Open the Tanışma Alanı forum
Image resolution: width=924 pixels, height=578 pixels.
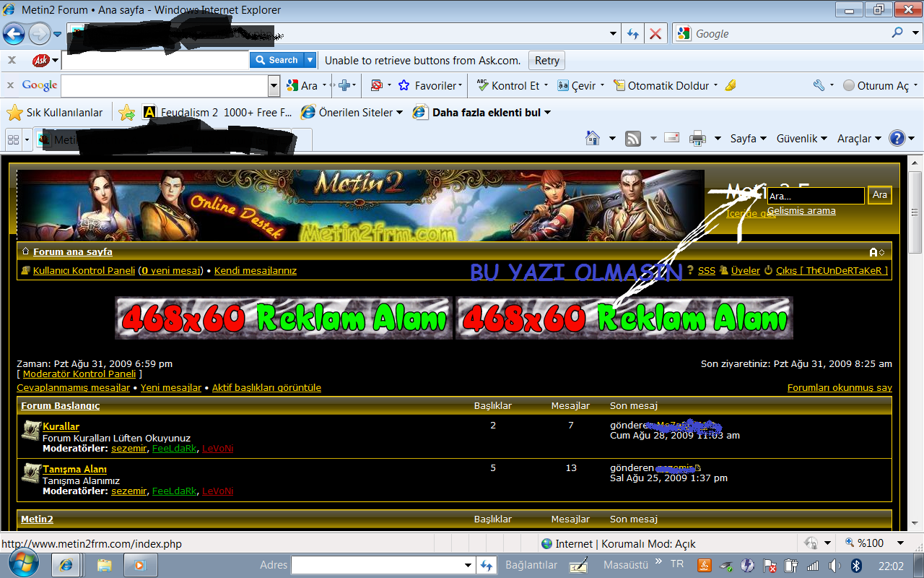coord(75,470)
